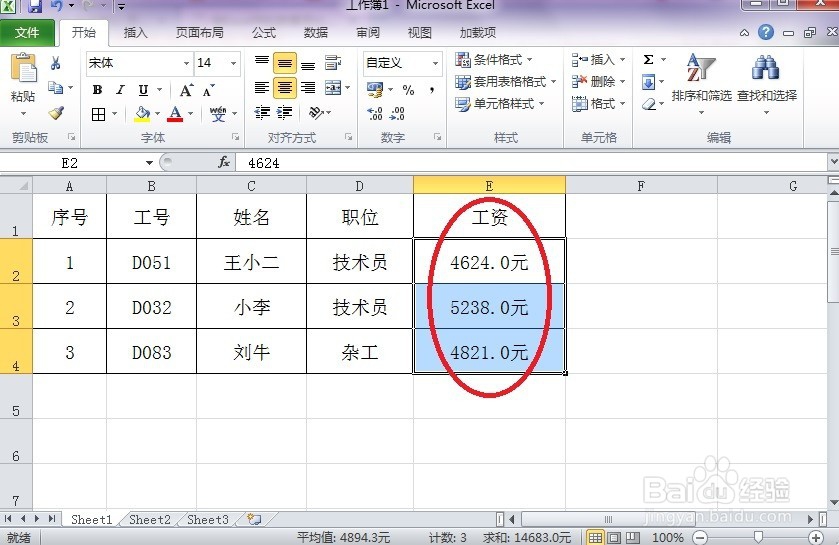Open number format dropdown 自定义
Screen dimensions: 839x545
click(436, 63)
